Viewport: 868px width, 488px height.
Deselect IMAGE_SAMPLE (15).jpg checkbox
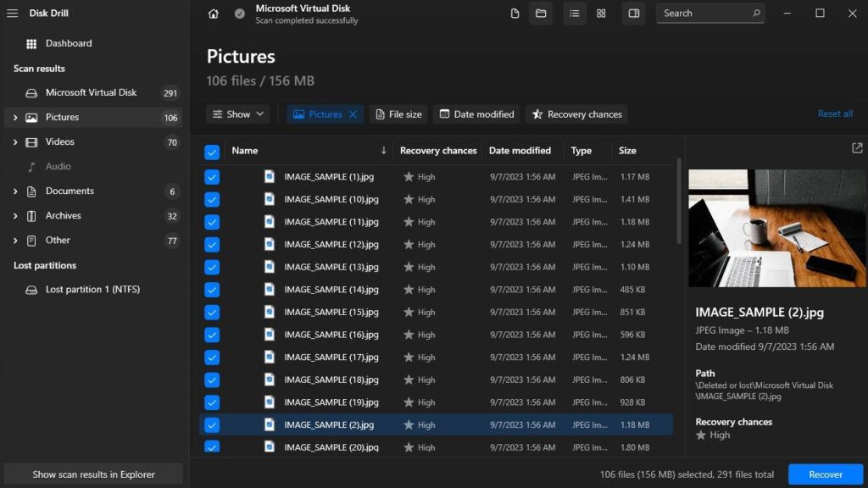pos(211,312)
